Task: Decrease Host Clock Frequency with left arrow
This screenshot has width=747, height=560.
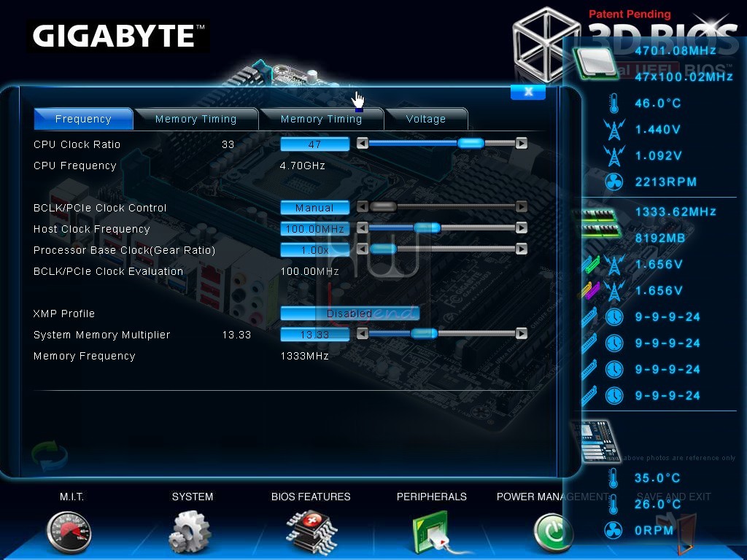Action: [363, 228]
